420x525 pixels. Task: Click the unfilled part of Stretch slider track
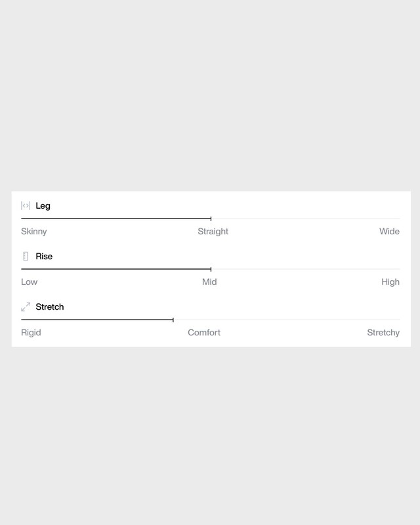coord(286,320)
